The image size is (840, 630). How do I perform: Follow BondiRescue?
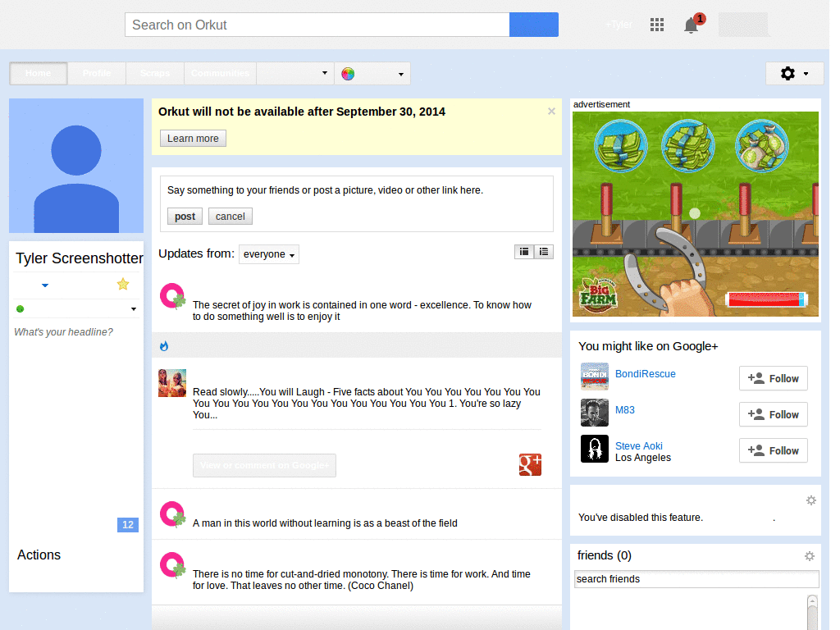pos(773,379)
